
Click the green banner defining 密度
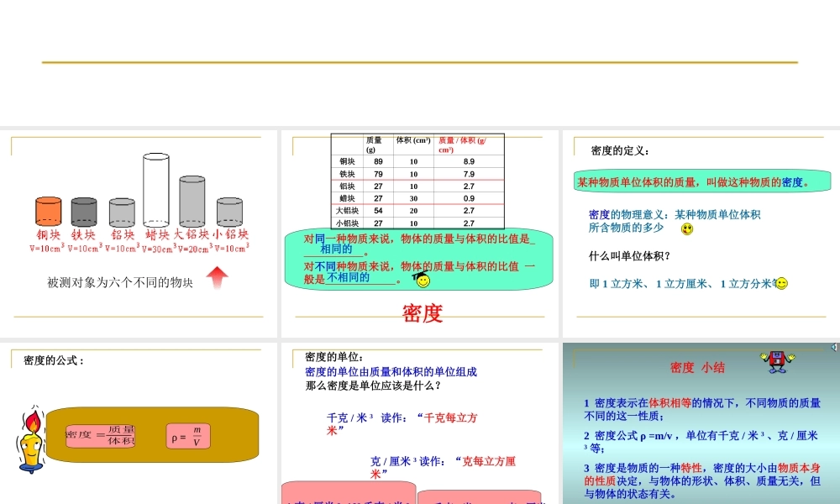point(701,181)
